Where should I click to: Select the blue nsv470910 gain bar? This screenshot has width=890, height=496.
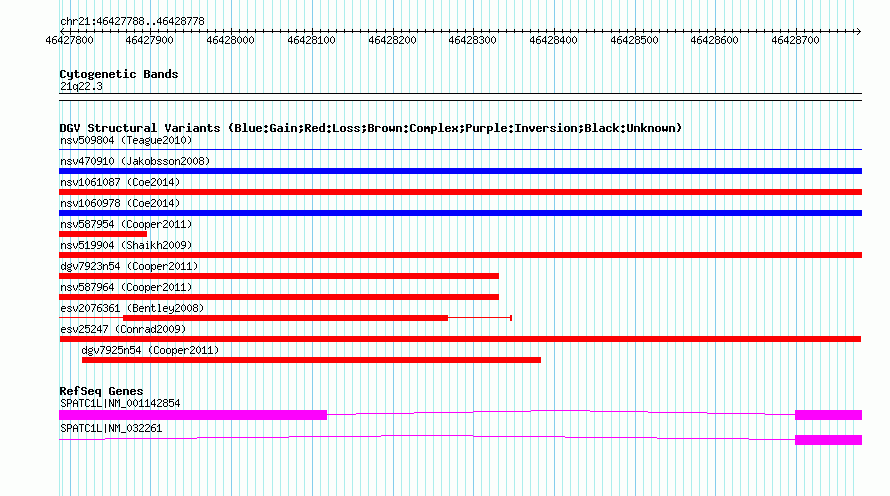coord(460,171)
